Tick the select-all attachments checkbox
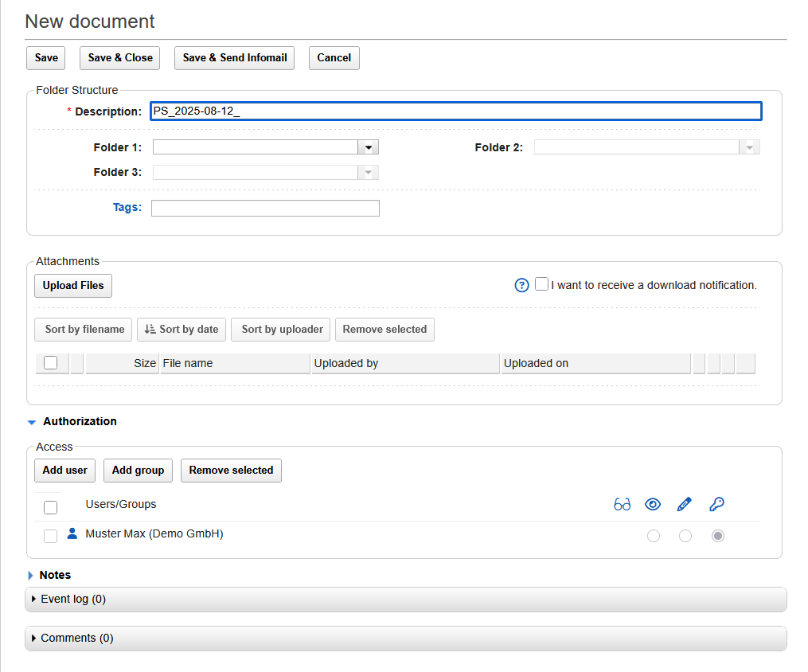The width and height of the screenshot is (808, 672). coord(51,363)
